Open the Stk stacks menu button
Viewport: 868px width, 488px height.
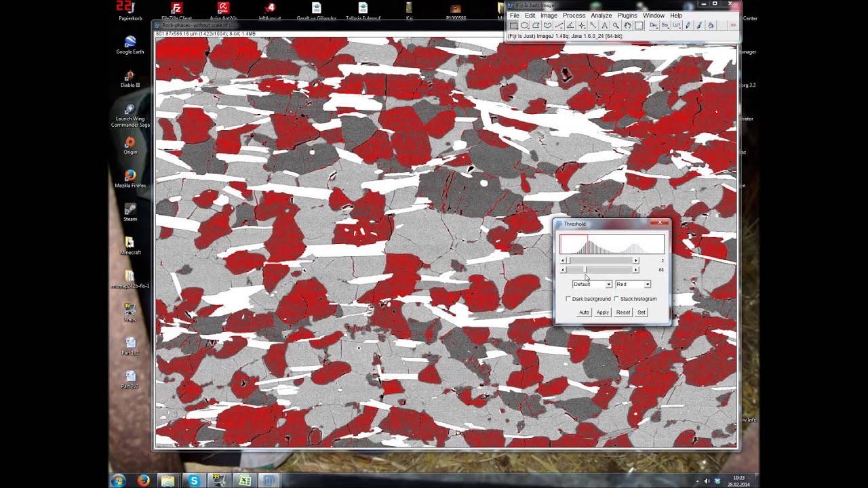click(665, 25)
